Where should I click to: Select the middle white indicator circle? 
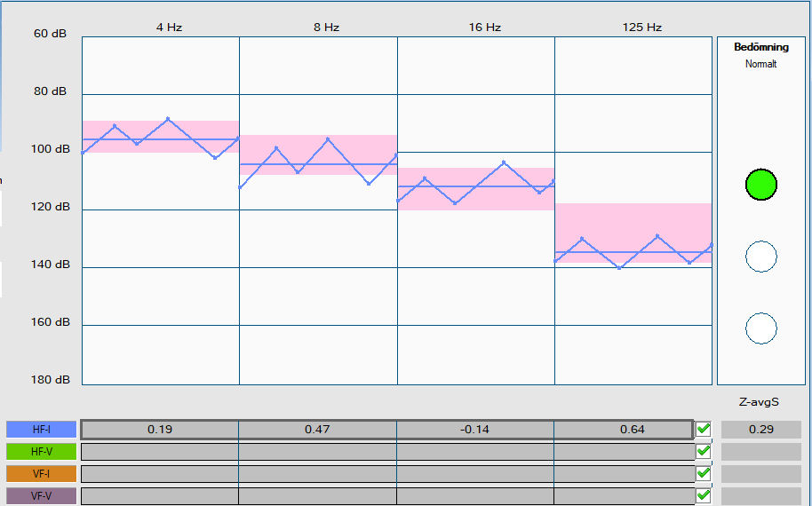click(x=760, y=257)
